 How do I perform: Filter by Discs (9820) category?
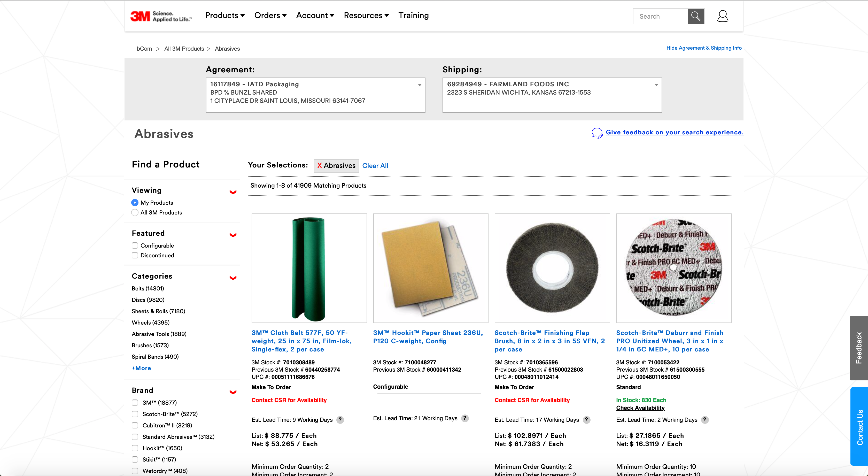pyautogui.click(x=148, y=300)
